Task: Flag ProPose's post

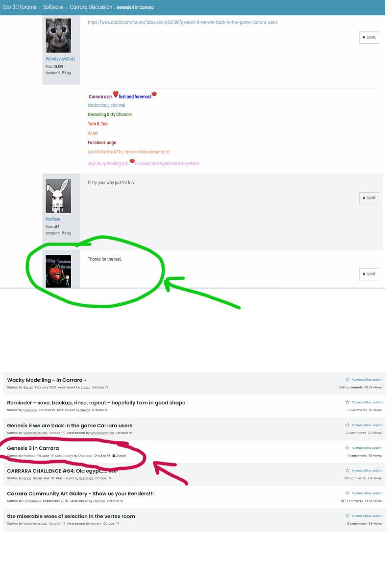Action: (66, 233)
